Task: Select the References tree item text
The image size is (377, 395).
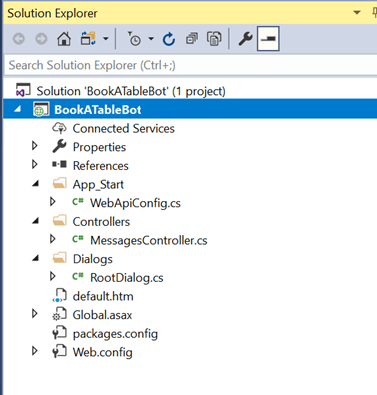Action: [101, 166]
